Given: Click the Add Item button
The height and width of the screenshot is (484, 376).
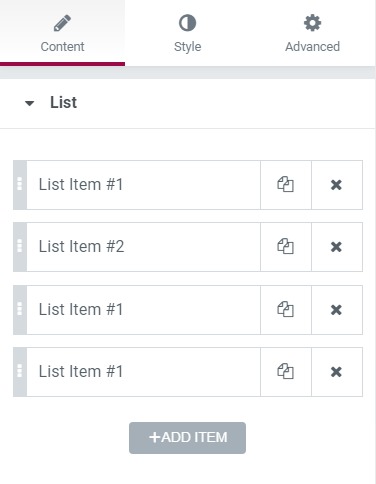Looking at the screenshot, I should (x=187, y=438).
